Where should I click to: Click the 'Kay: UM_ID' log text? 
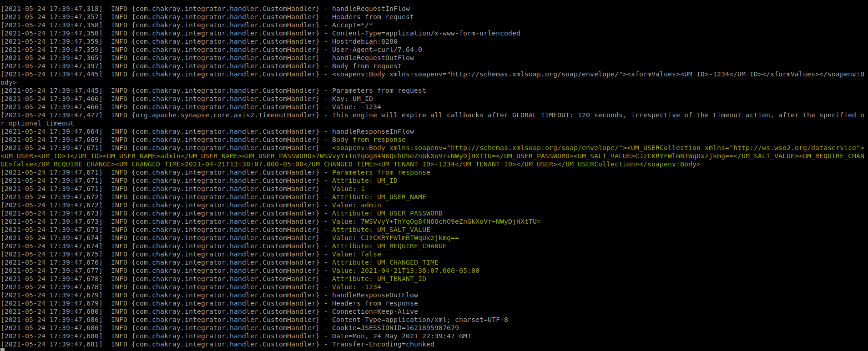[x=352, y=99]
